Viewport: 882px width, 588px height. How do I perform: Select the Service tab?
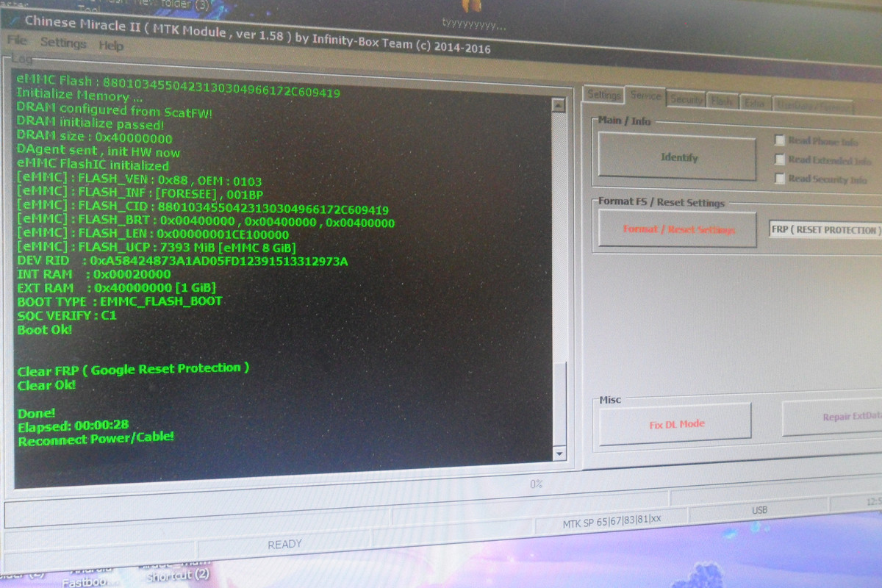click(x=646, y=96)
